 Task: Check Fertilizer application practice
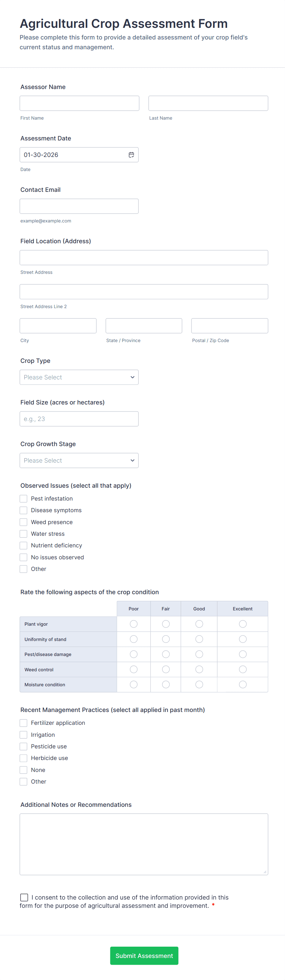(23, 722)
